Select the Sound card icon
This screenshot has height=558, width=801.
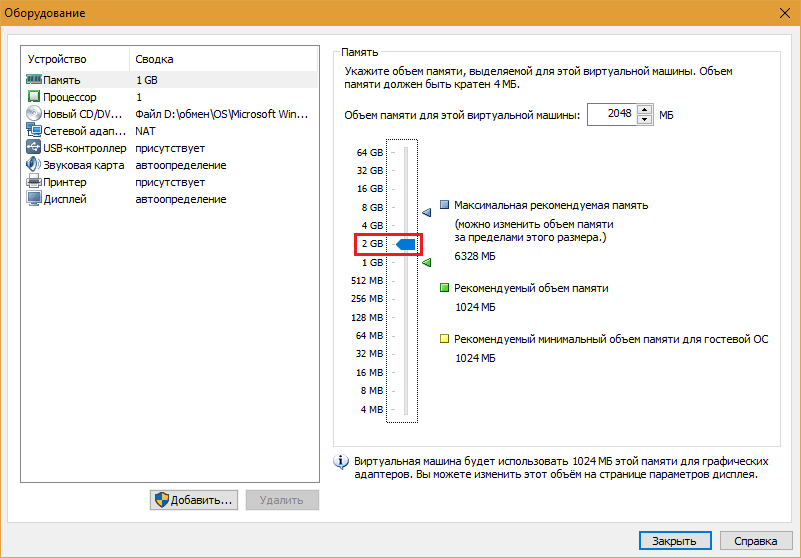tap(33, 165)
